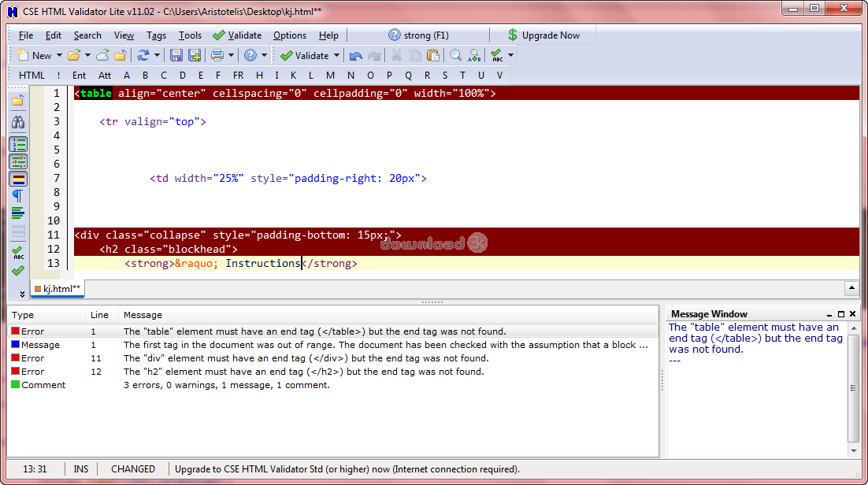Viewport: 868px width, 485px height.
Task: Open Find with the magnifying glass icon
Action: [455, 55]
